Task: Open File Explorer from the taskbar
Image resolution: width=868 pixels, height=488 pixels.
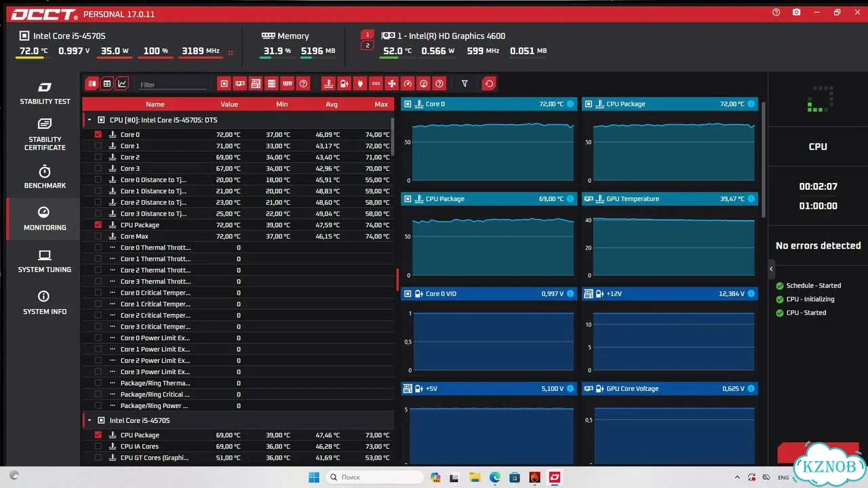Action: 475,477
